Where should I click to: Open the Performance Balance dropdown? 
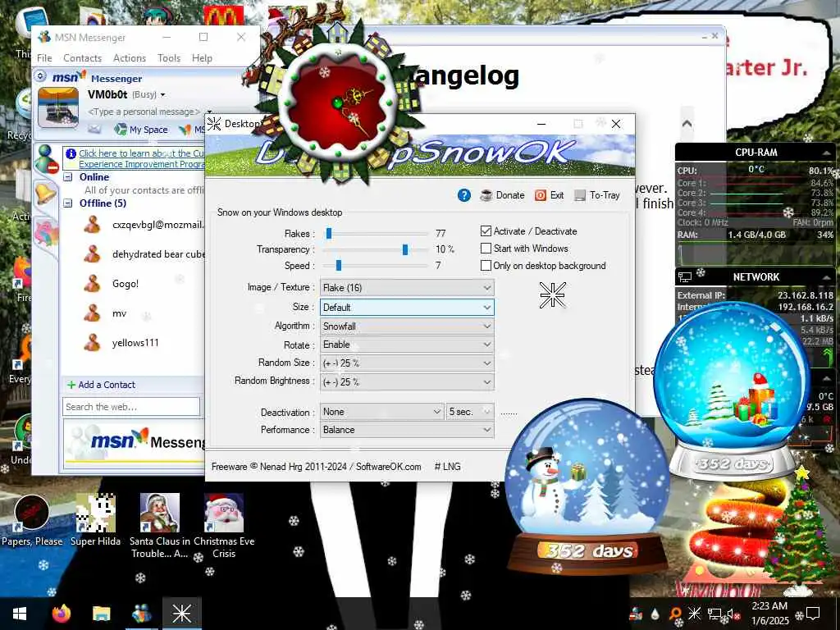click(x=407, y=430)
